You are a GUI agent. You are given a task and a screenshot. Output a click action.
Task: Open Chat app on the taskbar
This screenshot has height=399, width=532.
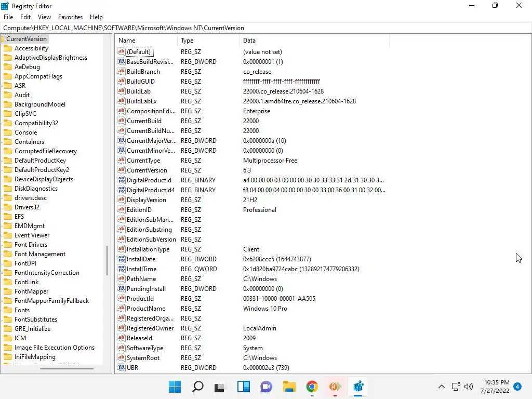pos(266,387)
